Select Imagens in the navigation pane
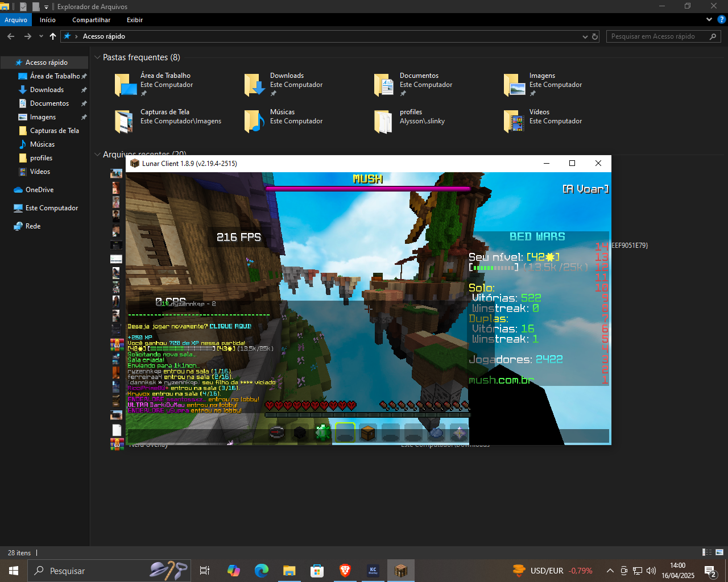 pyautogui.click(x=44, y=117)
